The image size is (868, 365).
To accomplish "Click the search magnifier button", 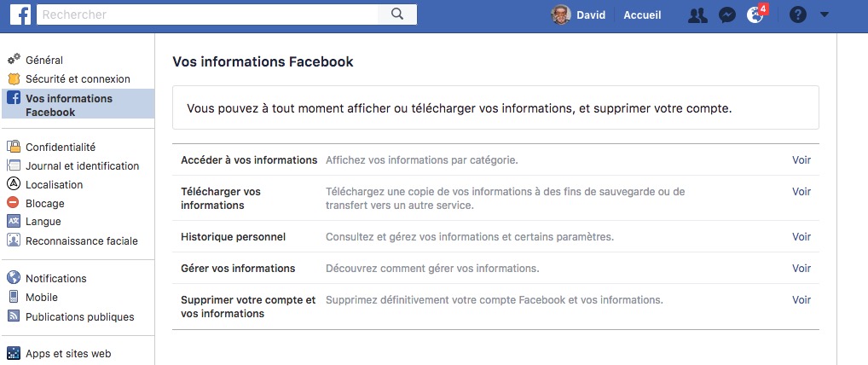I will (x=397, y=14).
